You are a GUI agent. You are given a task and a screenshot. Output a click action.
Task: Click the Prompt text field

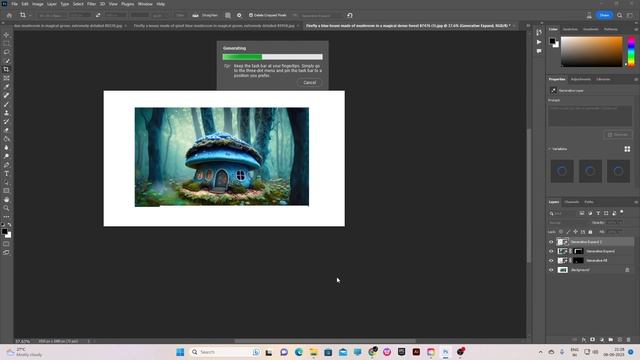(x=590, y=116)
